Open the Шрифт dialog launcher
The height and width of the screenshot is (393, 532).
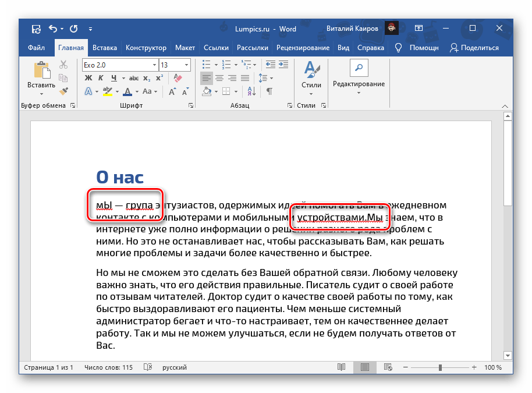click(x=191, y=105)
